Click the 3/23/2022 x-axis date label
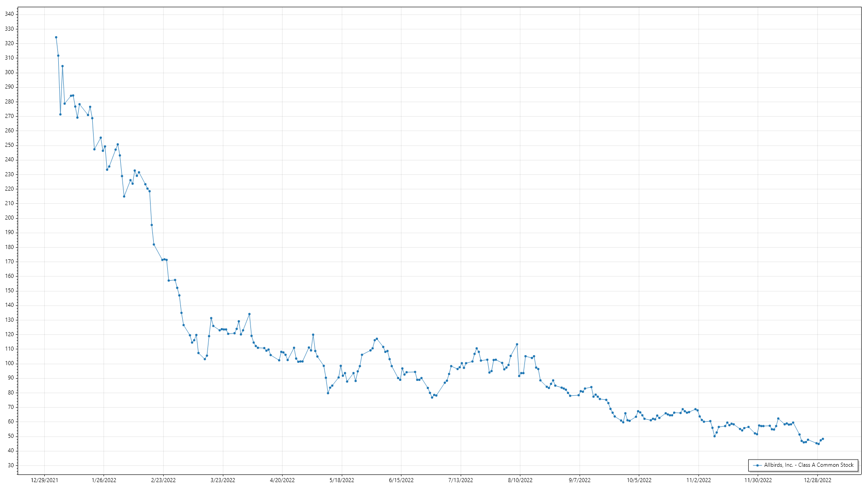This screenshot has width=868, height=488. coord(223,480)
